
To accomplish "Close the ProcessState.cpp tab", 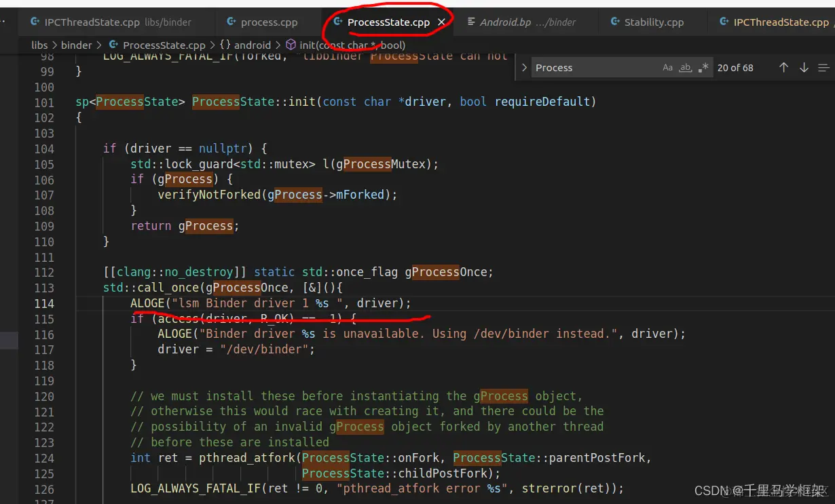I will [441, 22].
